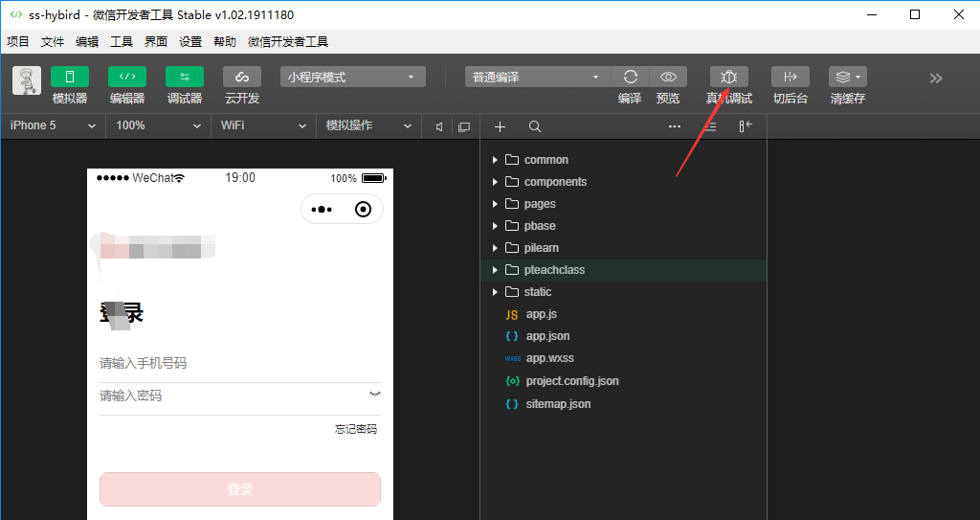The image size is (980, 520).
Task: Mute simulator sound speaker icon
Action: pyautogui.click(x=439, y=126)
